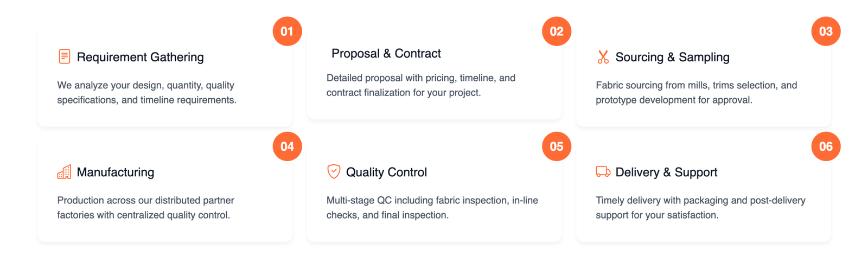Click the orange 02 step badge
The height and width of the screenshot is (256, 868).
(556, 31)
